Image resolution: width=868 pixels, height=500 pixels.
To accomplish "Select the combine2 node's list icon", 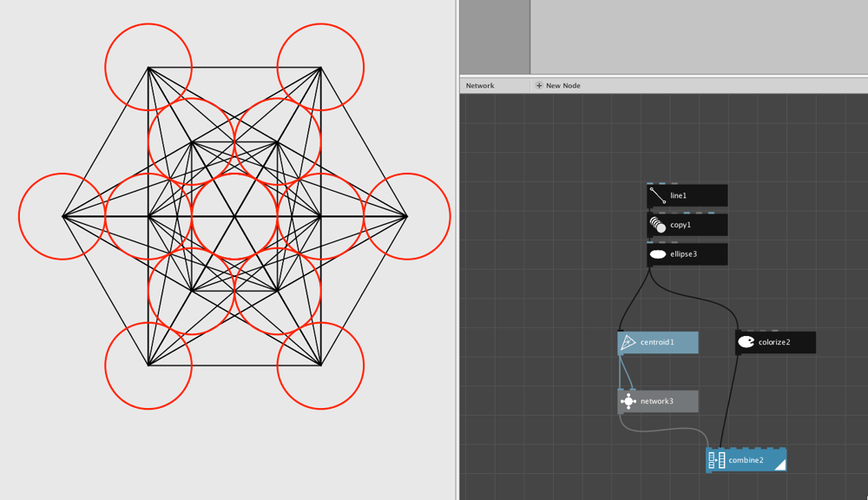I will (717, 460).
